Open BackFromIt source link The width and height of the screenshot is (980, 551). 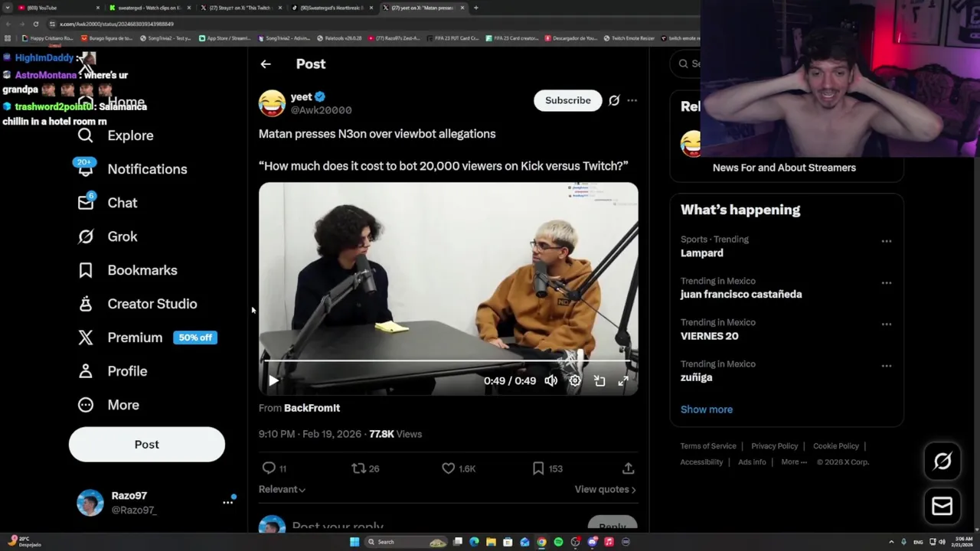point(312,408)
